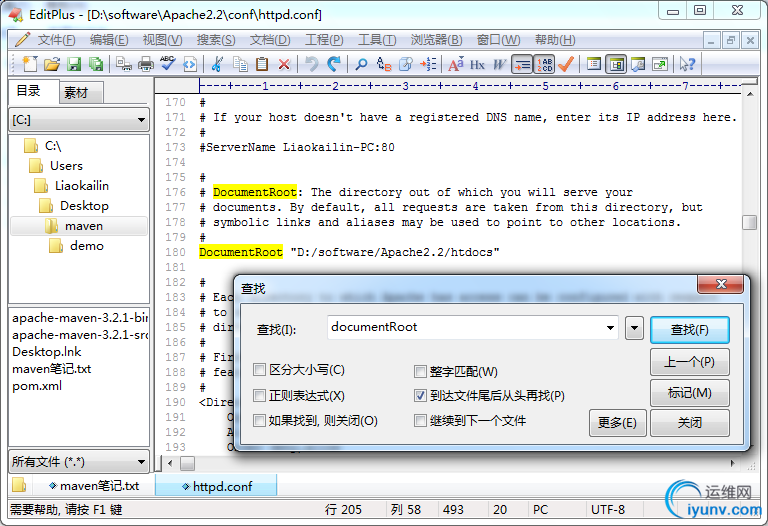Select the Liaokailin folder in tree
Screen dimensions: 768x526
coord(81,186)
